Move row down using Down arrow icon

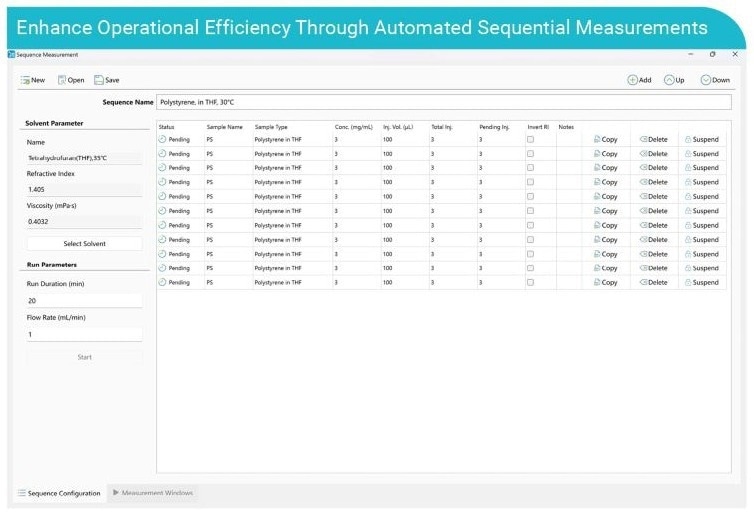tap(706, 80)
